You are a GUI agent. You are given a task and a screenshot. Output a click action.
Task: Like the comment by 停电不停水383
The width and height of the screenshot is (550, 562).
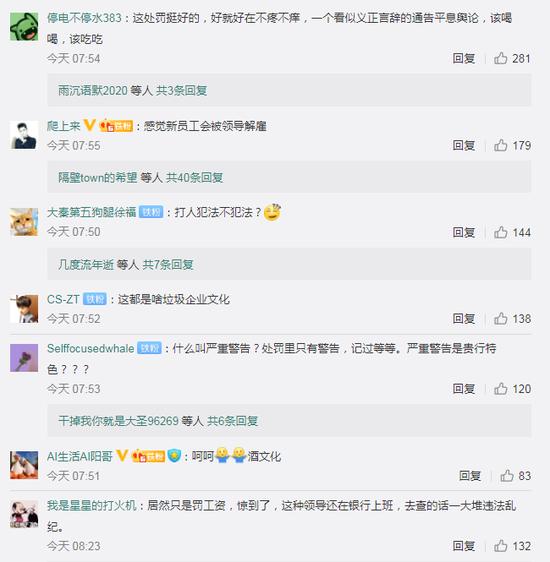(501, 58)
